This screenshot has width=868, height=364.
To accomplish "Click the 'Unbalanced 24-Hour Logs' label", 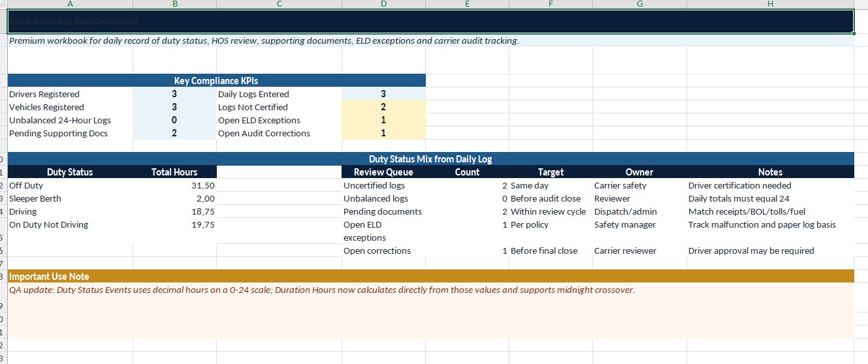I will coord(70,120).
